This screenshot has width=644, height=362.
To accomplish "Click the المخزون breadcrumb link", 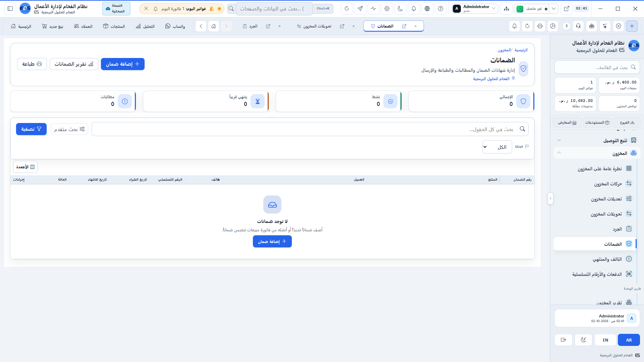I will (504, 50).
